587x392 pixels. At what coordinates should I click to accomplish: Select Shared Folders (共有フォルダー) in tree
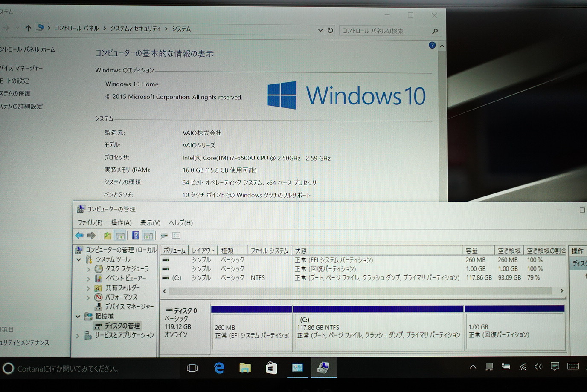122,288
